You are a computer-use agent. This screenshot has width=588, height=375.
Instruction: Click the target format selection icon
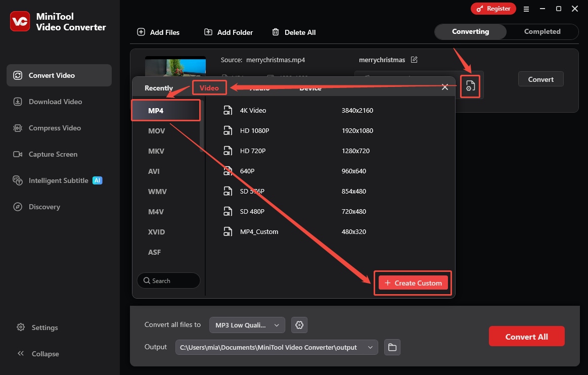tap(470, 86)
